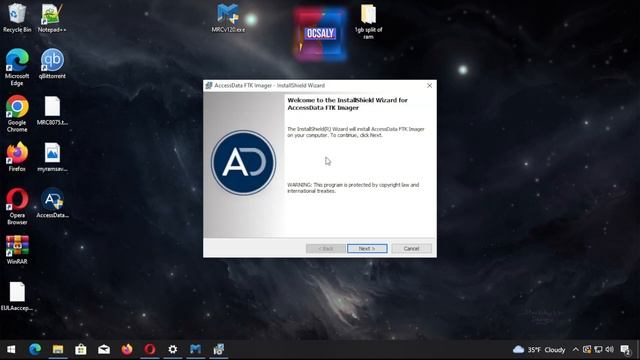Select the Google Chrome desktop shortcut
Image resolution: width=640 pixels, height=360 pixels.
tap(17, 113)
